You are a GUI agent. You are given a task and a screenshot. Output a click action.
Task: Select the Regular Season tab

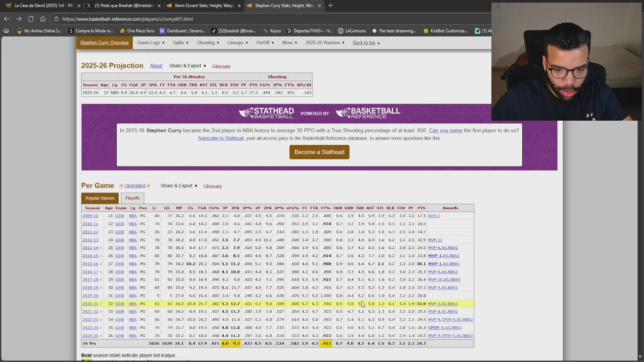[x=100, y=198]
